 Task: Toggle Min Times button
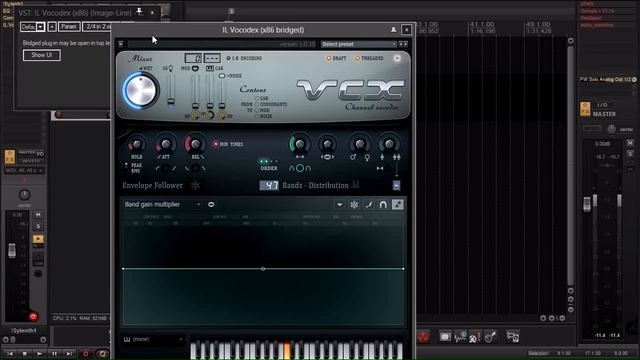[x=227, y=144]
